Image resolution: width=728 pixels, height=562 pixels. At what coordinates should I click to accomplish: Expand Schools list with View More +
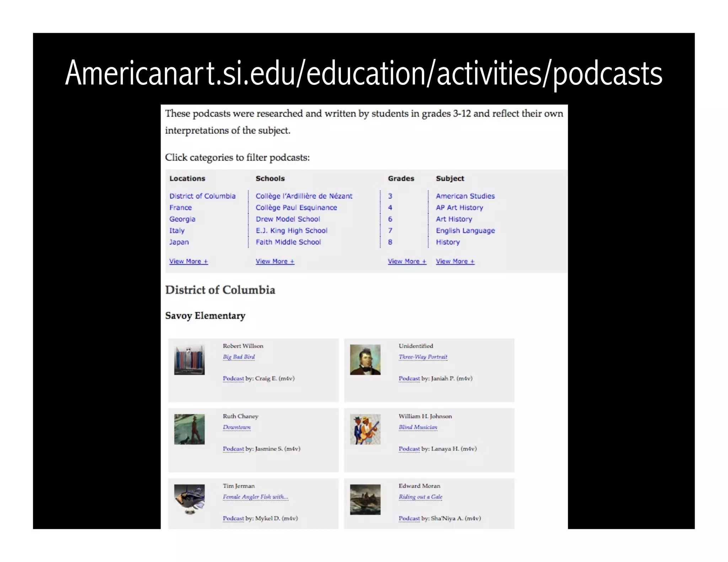pos(275,261)
